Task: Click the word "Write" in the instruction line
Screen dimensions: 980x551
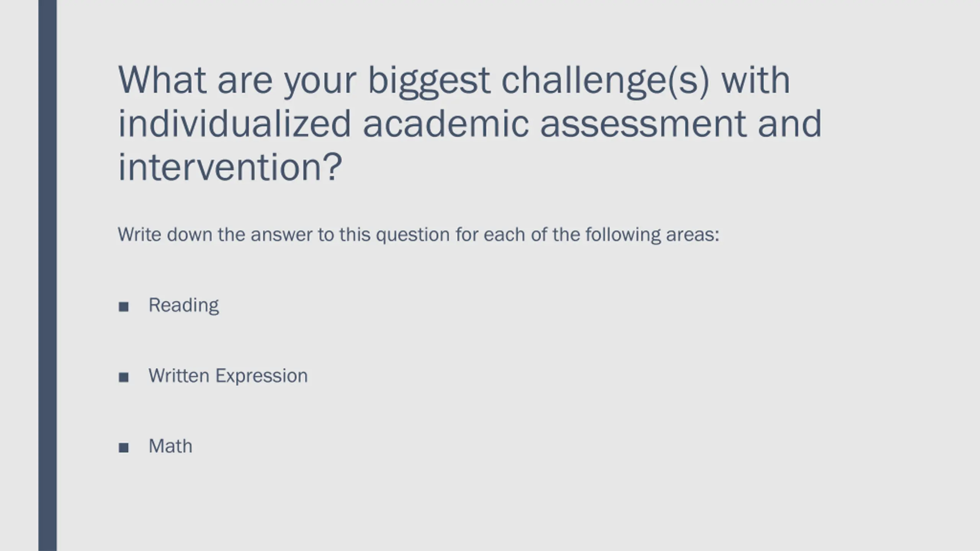Action: click(x=139, y=234)
